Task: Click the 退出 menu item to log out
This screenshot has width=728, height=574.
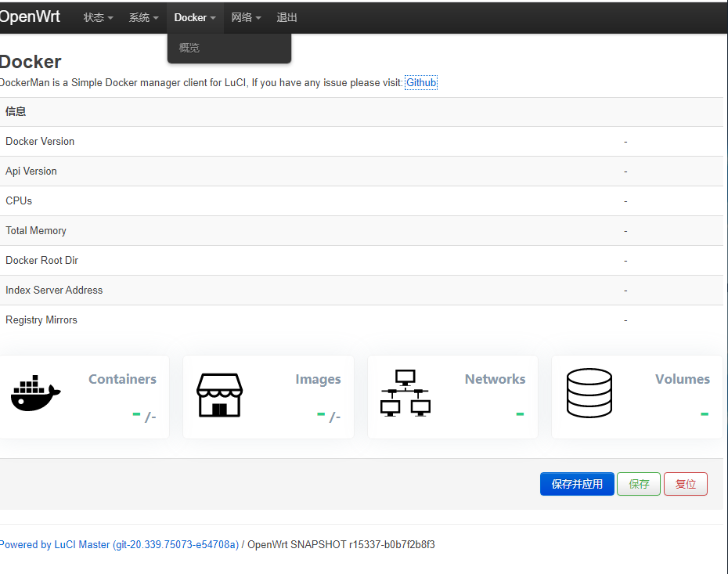Action: pos(287,16)
